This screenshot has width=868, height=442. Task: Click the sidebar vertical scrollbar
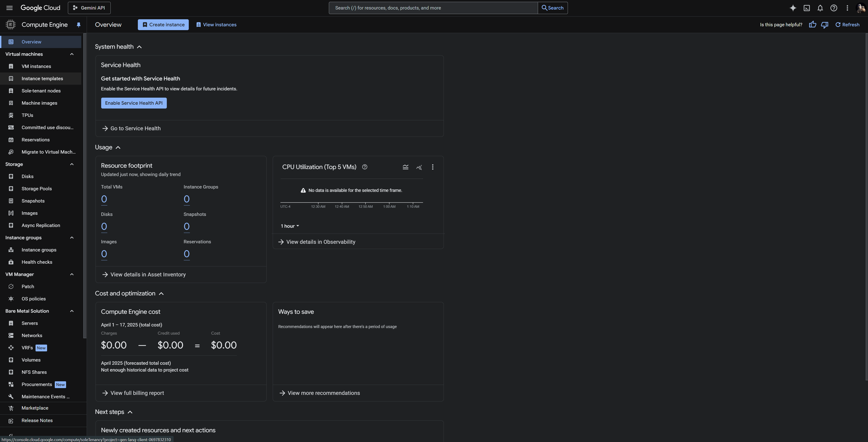85,185
